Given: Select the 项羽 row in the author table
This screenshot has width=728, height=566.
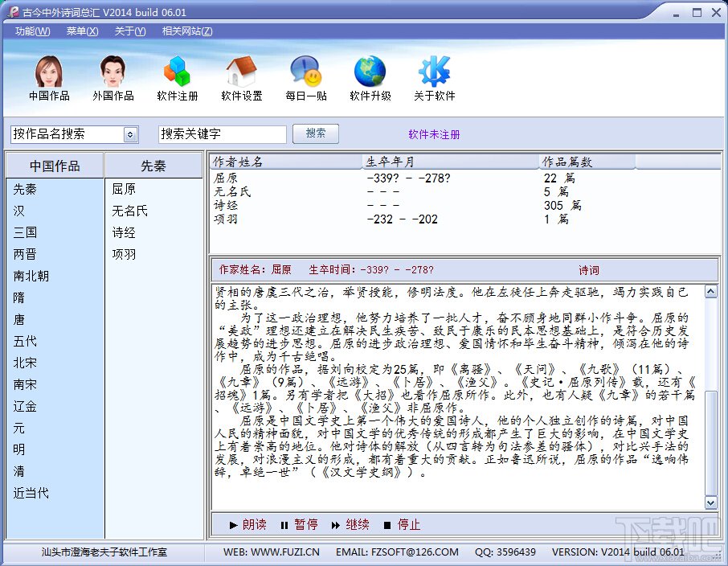Looking at the screenshot, I should tap(464, 219).
